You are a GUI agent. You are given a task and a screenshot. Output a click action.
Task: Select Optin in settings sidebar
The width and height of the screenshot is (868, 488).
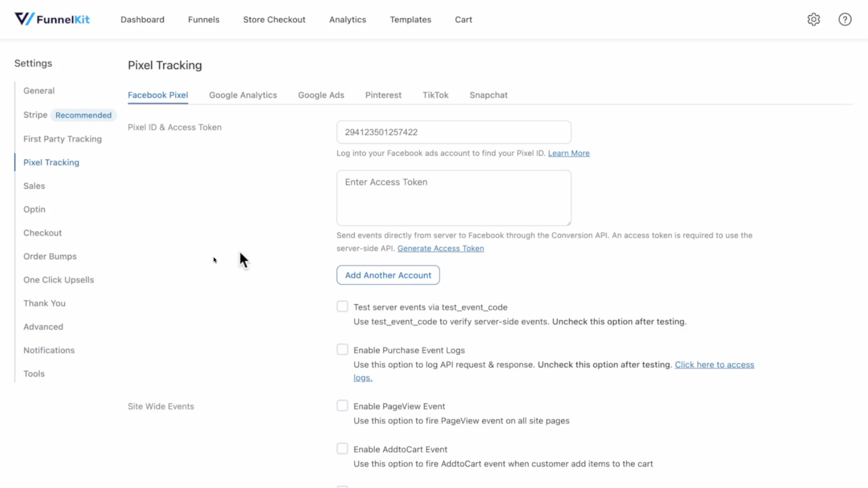34,210
